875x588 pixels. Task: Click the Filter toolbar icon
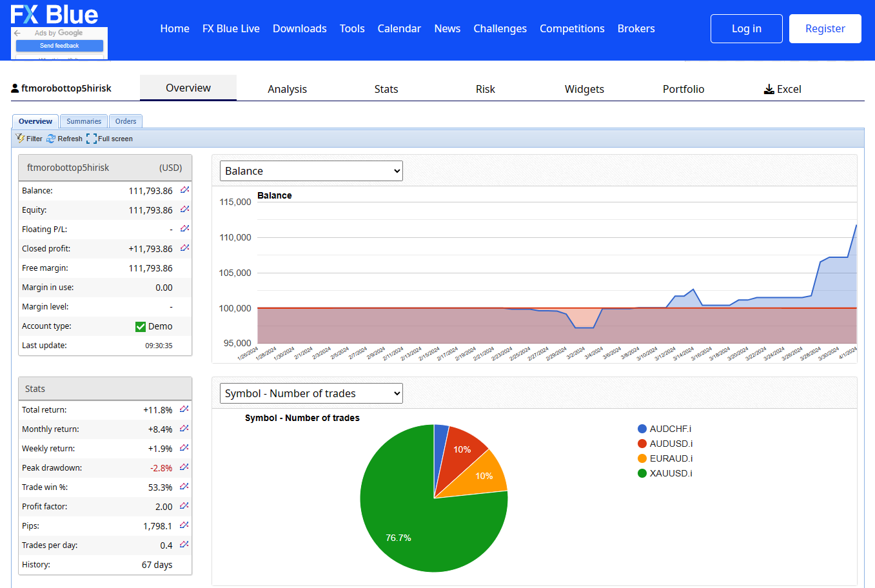[x=21, y=139]
